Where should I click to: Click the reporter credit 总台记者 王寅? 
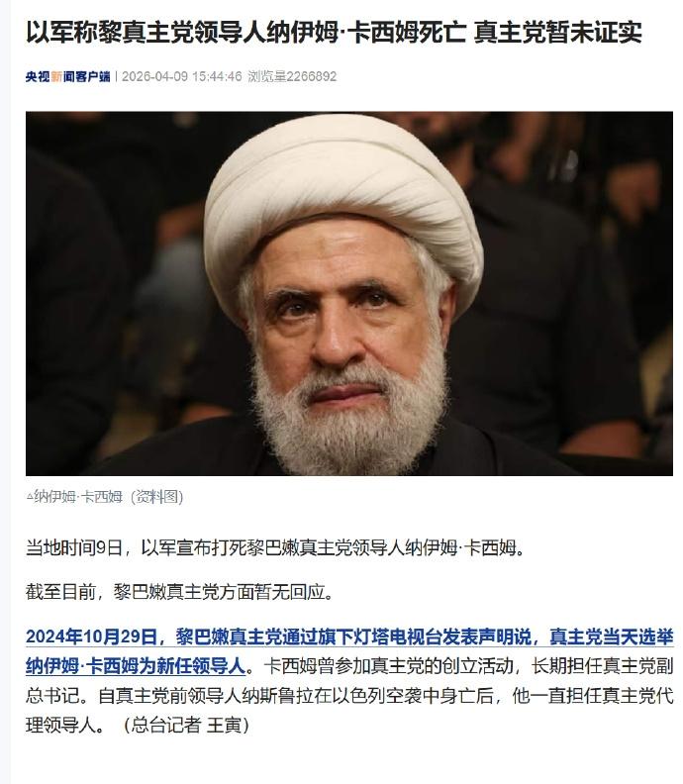coord(186,724)
